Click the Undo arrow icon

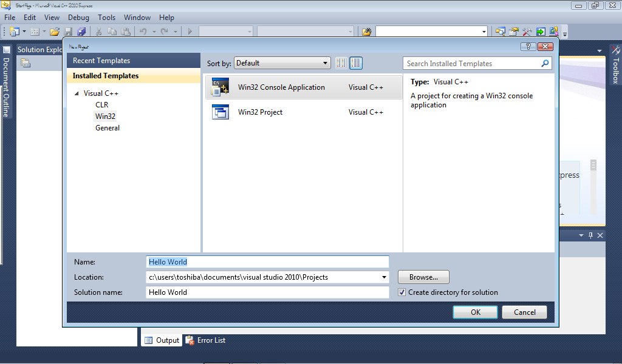[x=143, y=32]
